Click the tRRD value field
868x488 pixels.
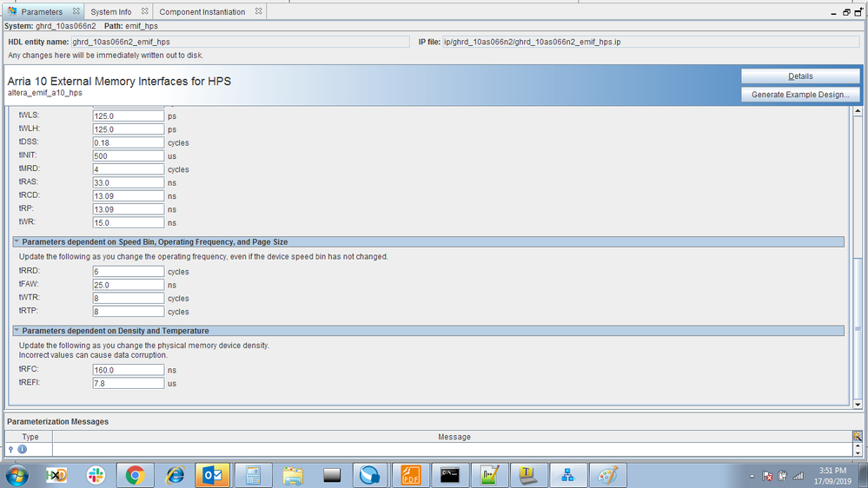pyautogui.click(x=129, y=271)
